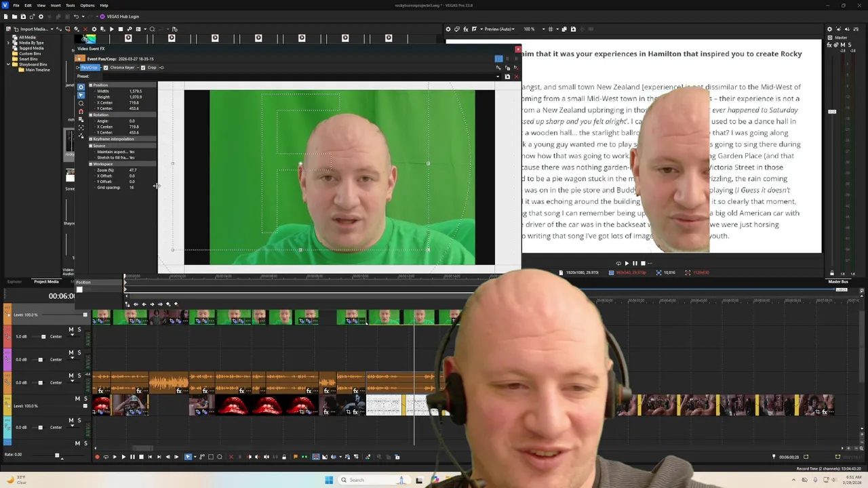This screenshot has width=868, height=488.
Task: Save the project with the disk icon
Action: [x=23, y=16]
